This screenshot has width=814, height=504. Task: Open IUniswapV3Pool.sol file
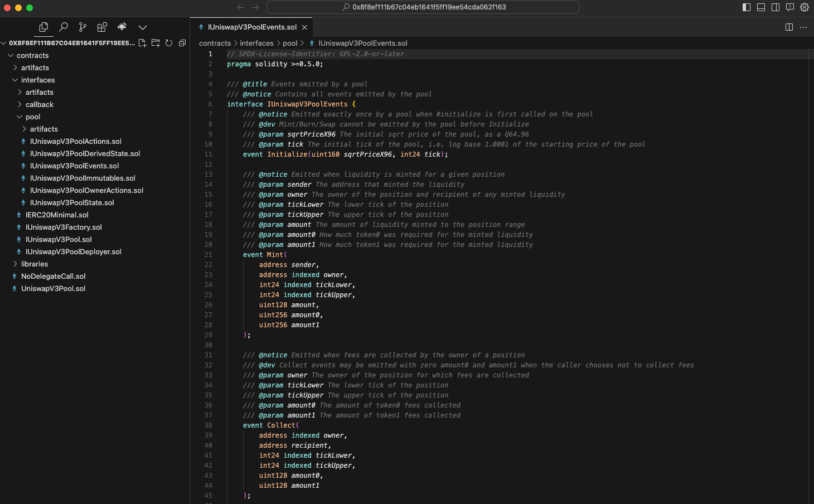[x=59, y=239]
